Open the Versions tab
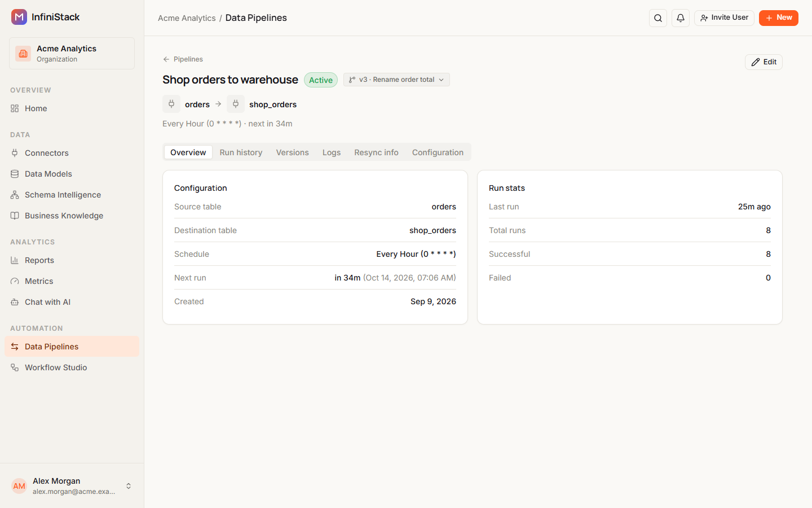The height and width of the screenshot is (508, 812). click(292, 152)
